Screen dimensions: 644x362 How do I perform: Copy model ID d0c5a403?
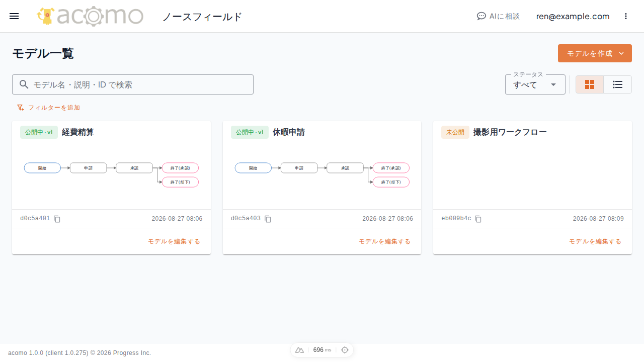coord(268,219)
